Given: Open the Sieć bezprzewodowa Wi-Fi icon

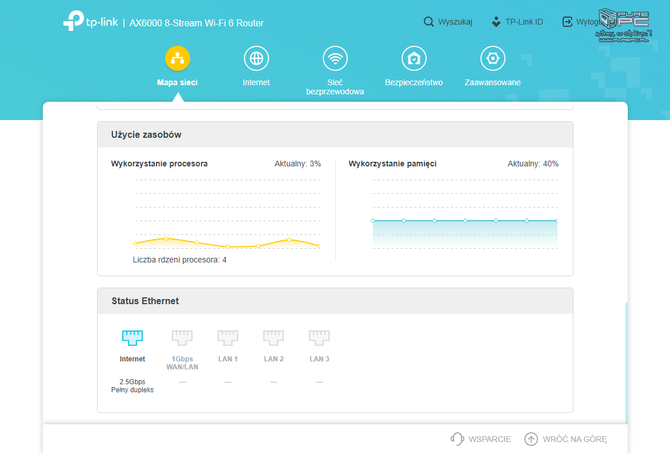Looking at the screenshot, I should coord(335,59).
